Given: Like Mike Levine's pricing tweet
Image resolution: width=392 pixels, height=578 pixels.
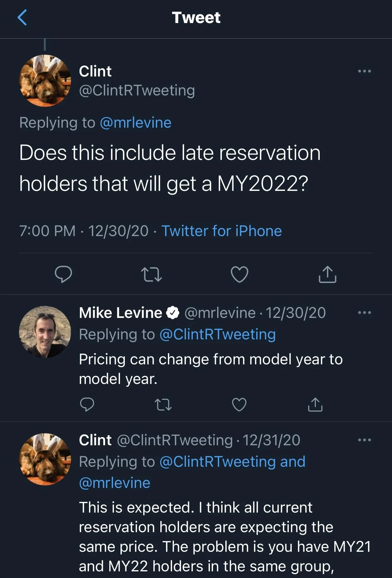Looking at the screenshot, I should [239, 405].
